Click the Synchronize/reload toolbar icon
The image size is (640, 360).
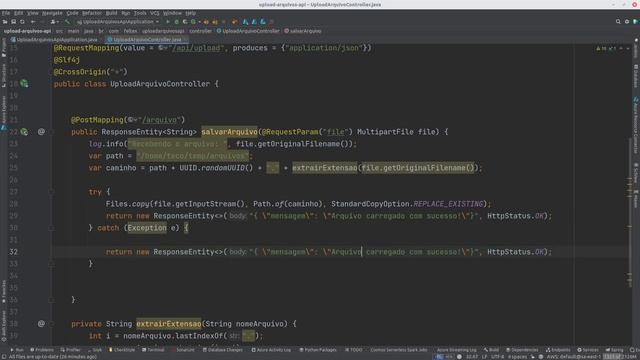22,22
